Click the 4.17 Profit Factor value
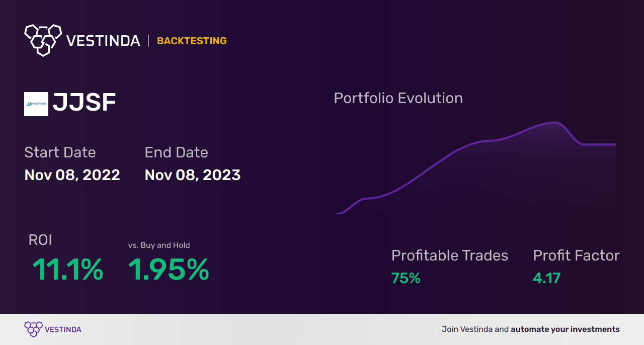 pos(546,278)
